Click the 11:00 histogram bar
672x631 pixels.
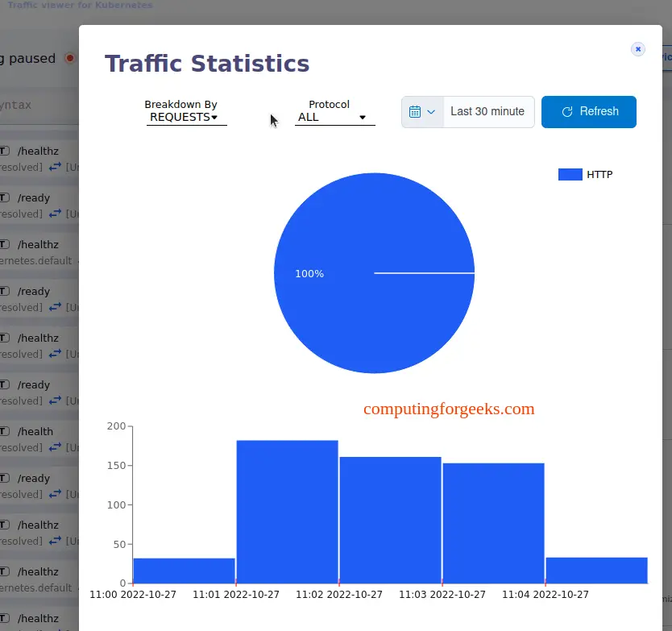click(x=184, y=571)
